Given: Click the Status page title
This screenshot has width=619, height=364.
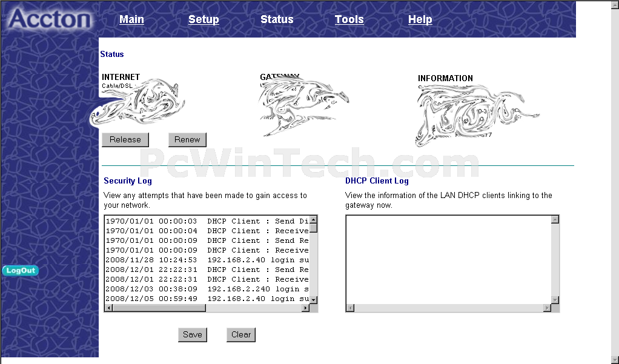Looking at the screenshot, I should point(111,54).
